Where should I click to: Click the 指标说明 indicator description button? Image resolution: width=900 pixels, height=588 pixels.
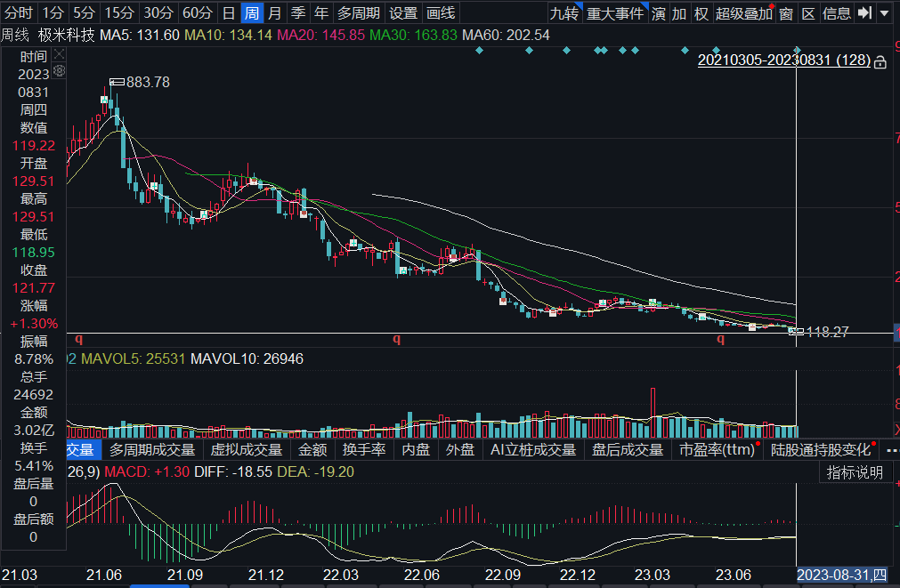(x=855, y=472)
